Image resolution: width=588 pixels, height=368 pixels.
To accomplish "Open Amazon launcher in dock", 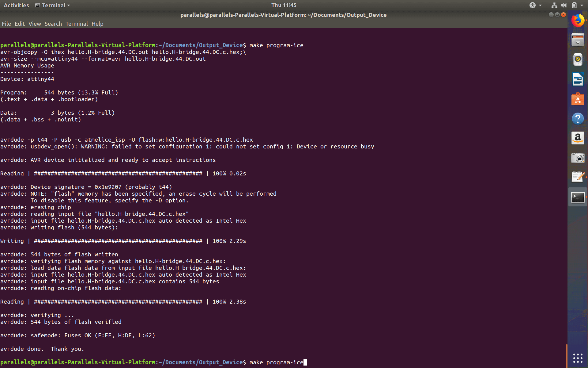I will click(578, 138).
